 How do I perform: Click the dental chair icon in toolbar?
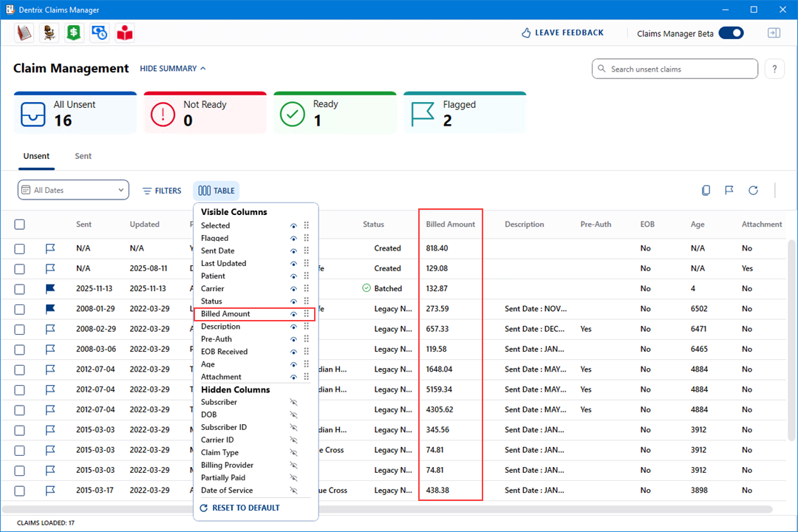[49, 33]
